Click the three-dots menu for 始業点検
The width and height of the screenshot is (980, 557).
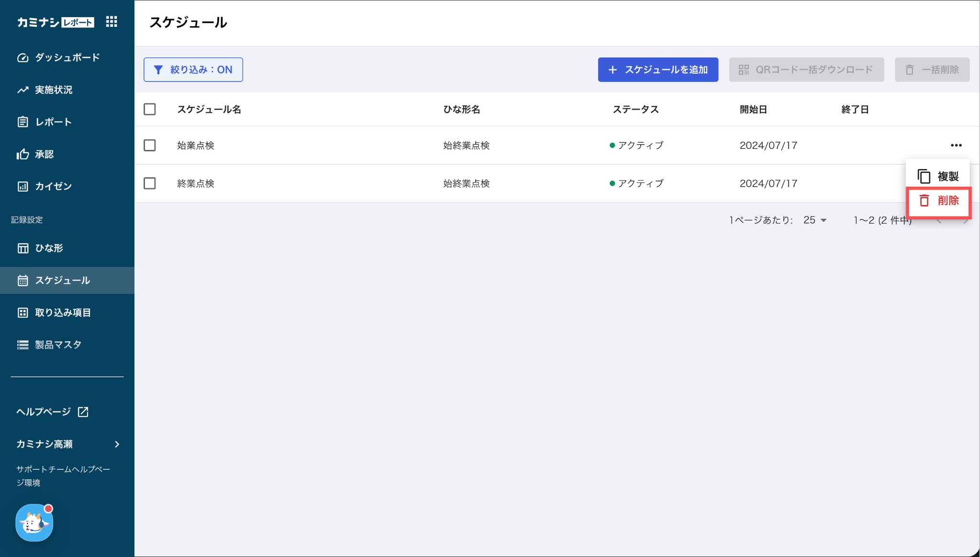(956, 145)
